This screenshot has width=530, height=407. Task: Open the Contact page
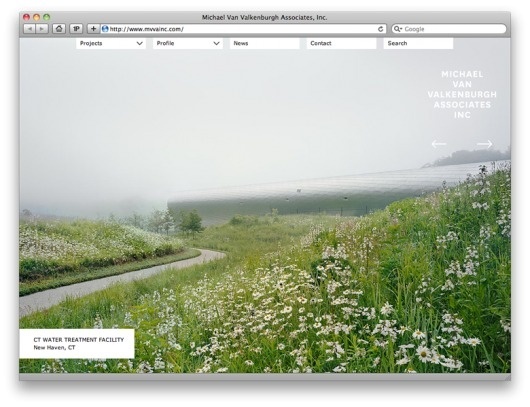(341, 43)
